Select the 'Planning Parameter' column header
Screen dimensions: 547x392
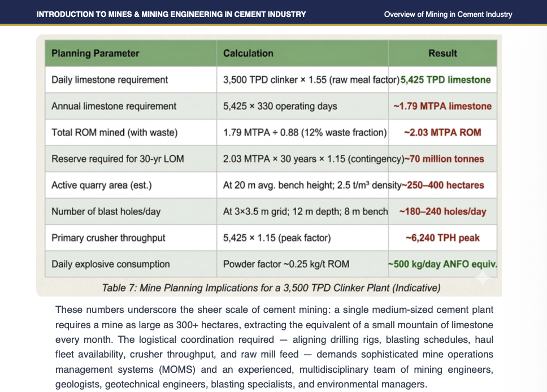(x=131, y=53)
